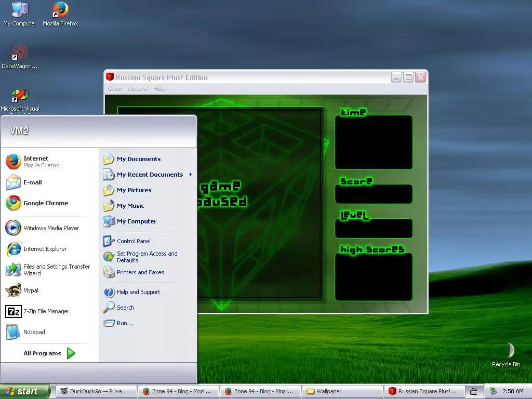The height and width of the screenshot is (399, 532).
Task: Open the DataWagon desktop shortcut
Action: tap(19, 57)
